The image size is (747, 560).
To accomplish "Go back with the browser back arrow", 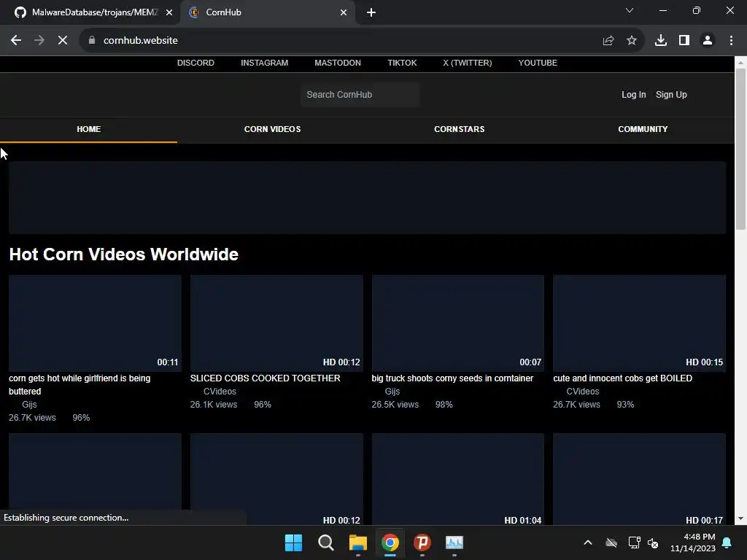I will coord(16,41).
